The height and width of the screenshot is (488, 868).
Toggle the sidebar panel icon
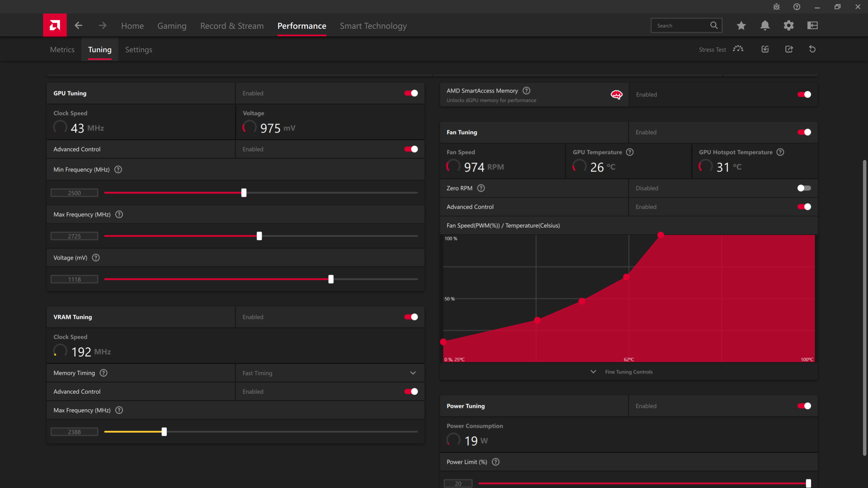812,25
